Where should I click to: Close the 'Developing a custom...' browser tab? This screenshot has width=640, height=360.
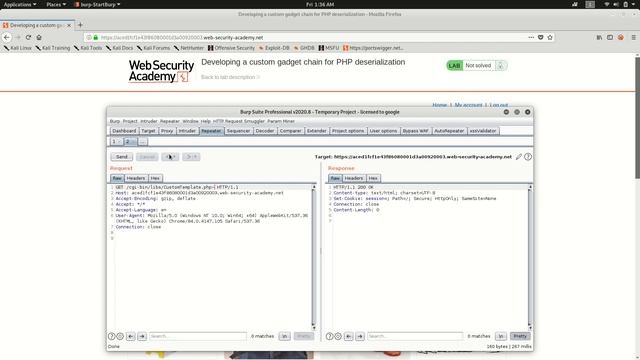coord(69,25)
